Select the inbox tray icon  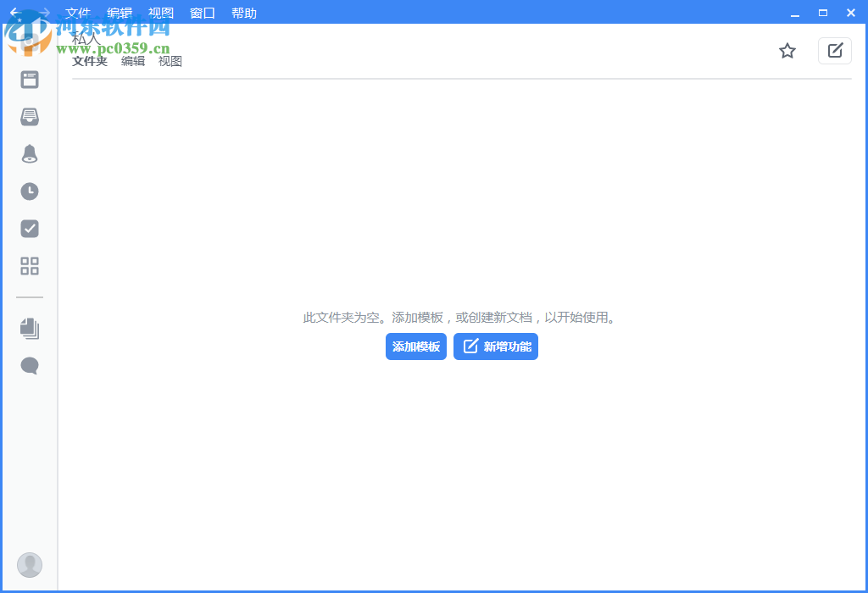29,116
